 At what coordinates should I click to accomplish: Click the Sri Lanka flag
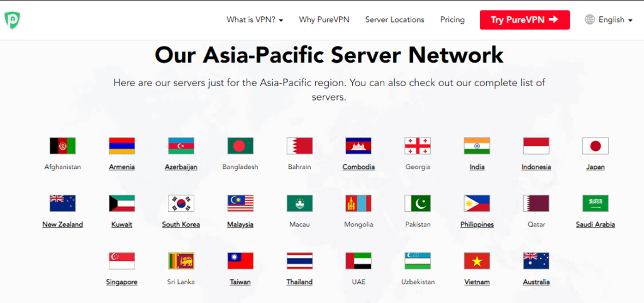coord(181,261)
